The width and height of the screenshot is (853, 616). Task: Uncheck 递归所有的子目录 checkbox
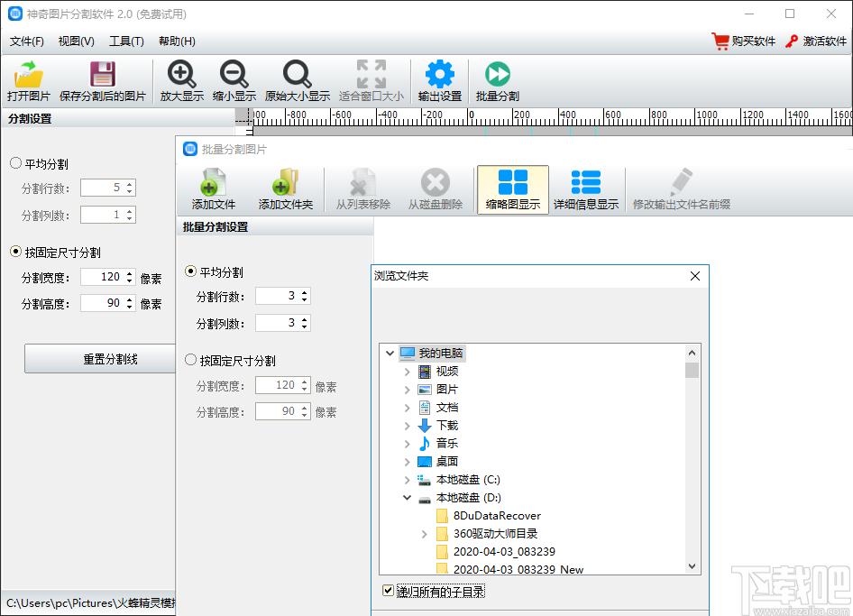pyautogui.click(x=388, y=591)
